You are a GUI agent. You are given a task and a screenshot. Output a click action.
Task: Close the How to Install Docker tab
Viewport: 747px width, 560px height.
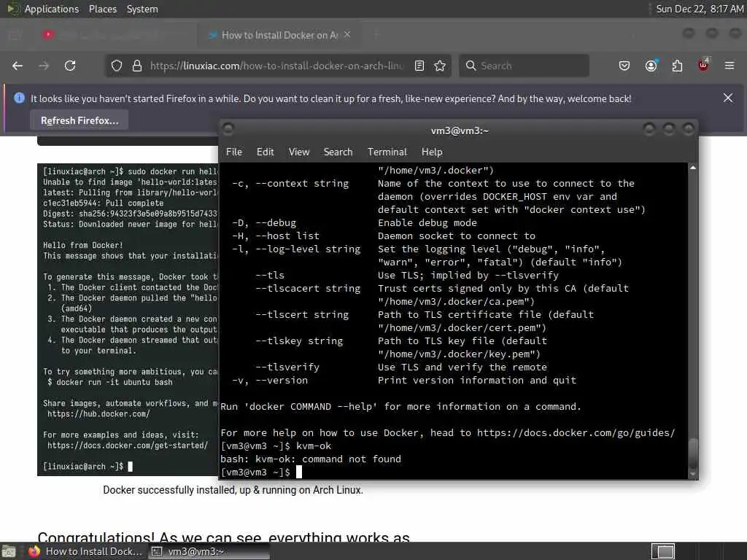(347, 34)
